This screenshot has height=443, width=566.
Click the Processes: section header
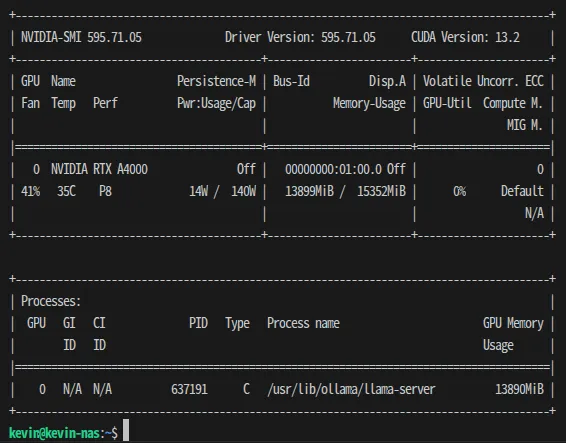[51, 301]
